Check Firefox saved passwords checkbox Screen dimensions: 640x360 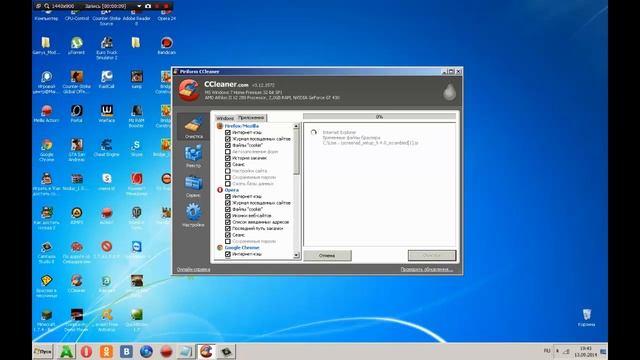point(228,177)
